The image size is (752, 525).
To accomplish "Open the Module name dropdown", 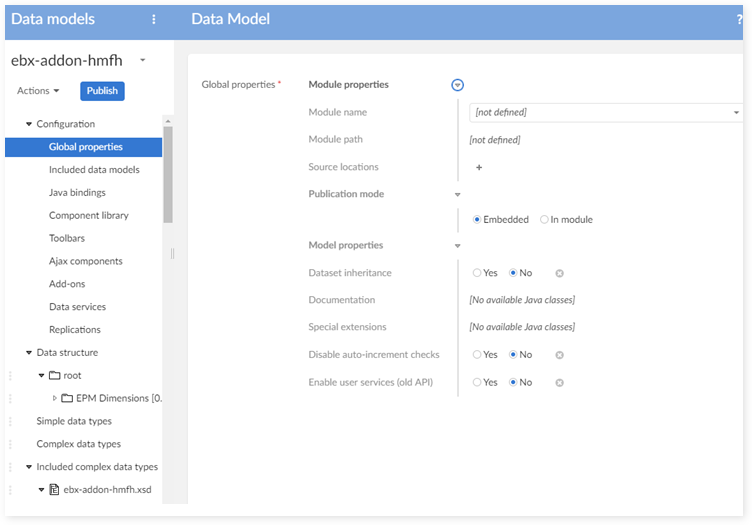I will tap(736, 113).
